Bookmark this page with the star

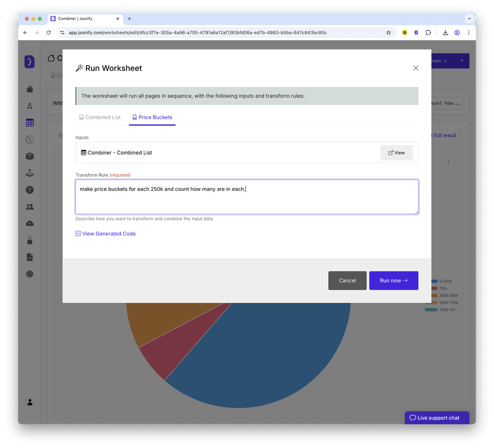pyautogui.click(x=388, y=32)
